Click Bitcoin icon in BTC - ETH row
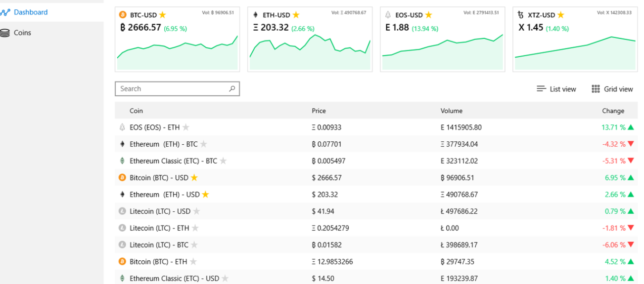The width and height of the screenshot is (644, 284). (x=123, y=262)
